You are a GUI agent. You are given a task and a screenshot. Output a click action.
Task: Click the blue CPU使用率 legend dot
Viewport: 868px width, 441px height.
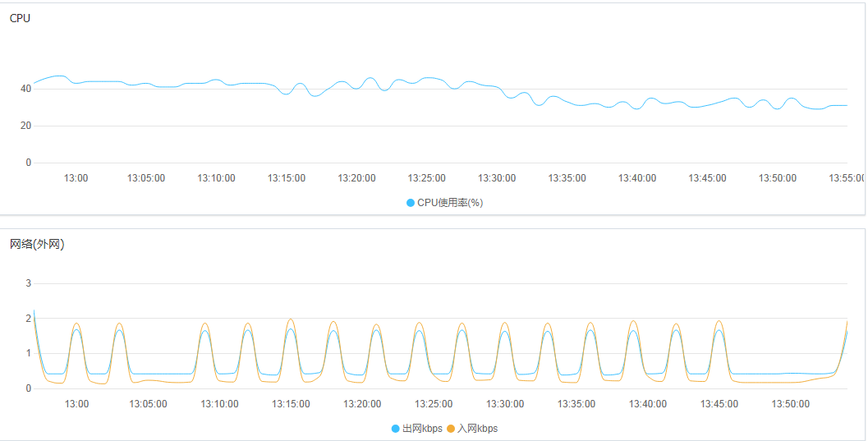411,203
